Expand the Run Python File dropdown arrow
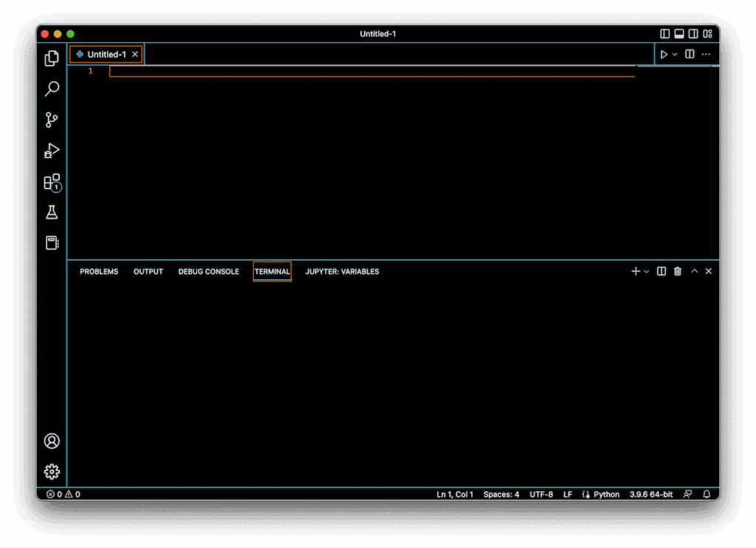The height and width of the screenshot is (548, 756). pyautogui.click(x=675, y=55)
